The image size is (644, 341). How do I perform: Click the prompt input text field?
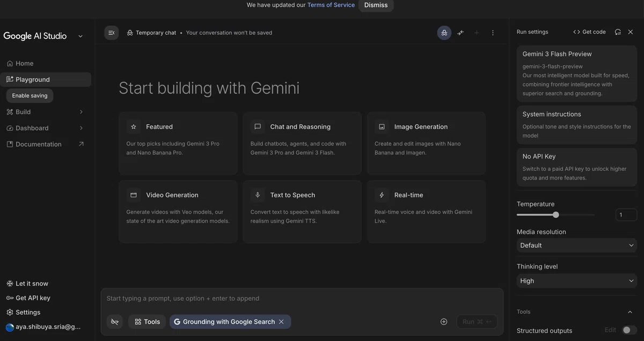302,299
